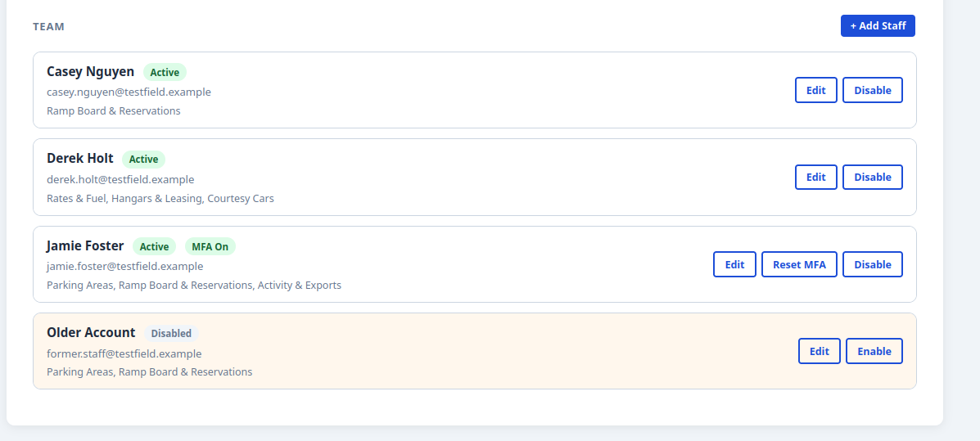Select the casey.nguyen@testfield.example email
This screenshot has height=441, width=980.
click(129, 92)
